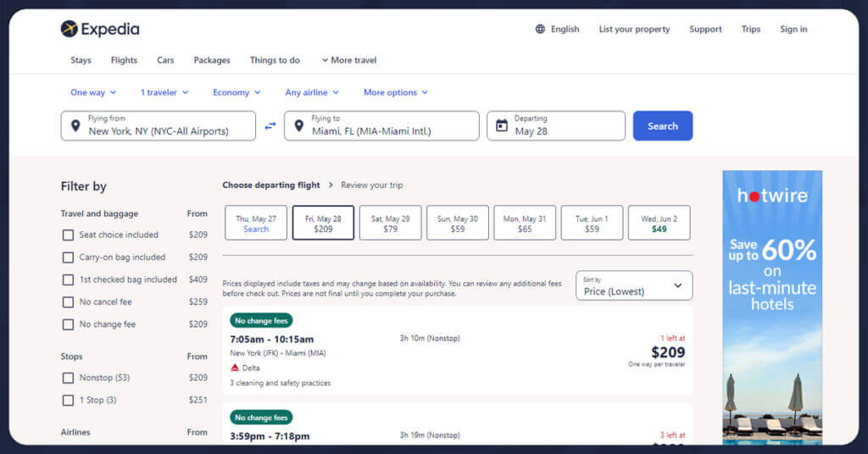Check No cancel fee filter
The image size is (868, 454).
coord(68,302)
